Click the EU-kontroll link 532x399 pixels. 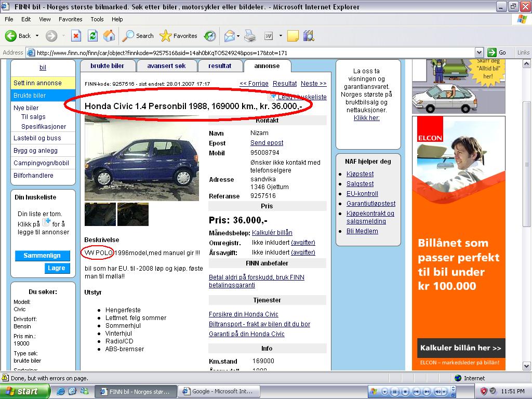coord(362,194)
